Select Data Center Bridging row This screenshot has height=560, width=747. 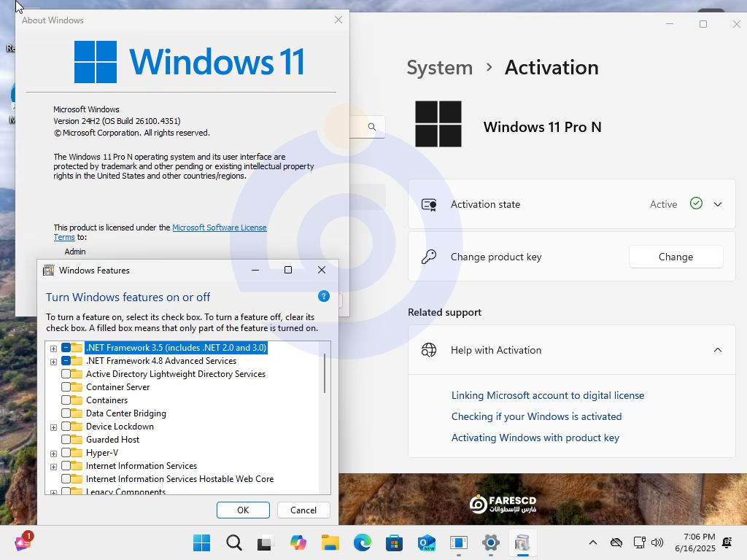pyautogui.click(x=125, y=413)
